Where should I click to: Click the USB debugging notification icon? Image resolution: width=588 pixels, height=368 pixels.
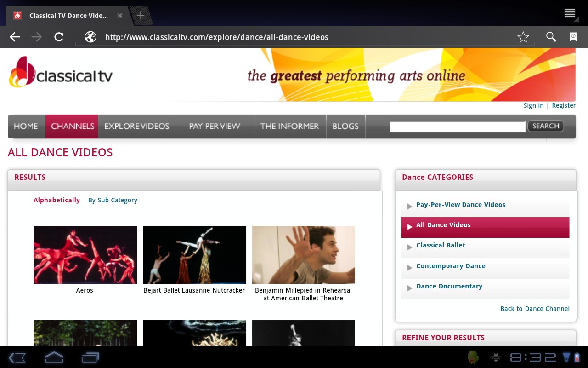[x=496, y=357]
